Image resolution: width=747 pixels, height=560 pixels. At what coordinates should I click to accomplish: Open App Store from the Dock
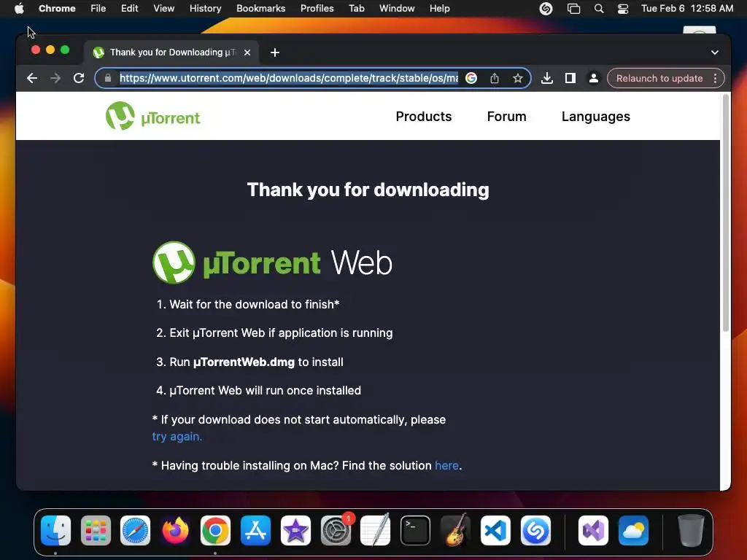coord(255,531)
